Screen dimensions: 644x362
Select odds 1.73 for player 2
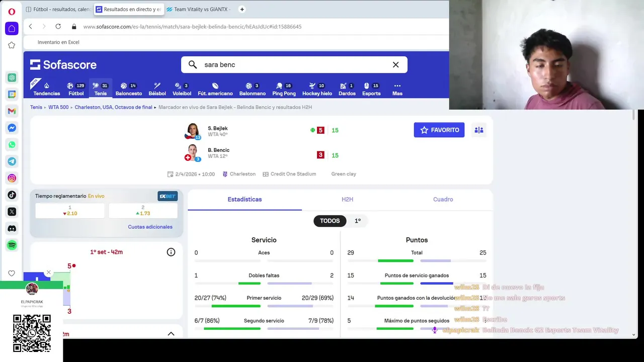pos(143,211)
